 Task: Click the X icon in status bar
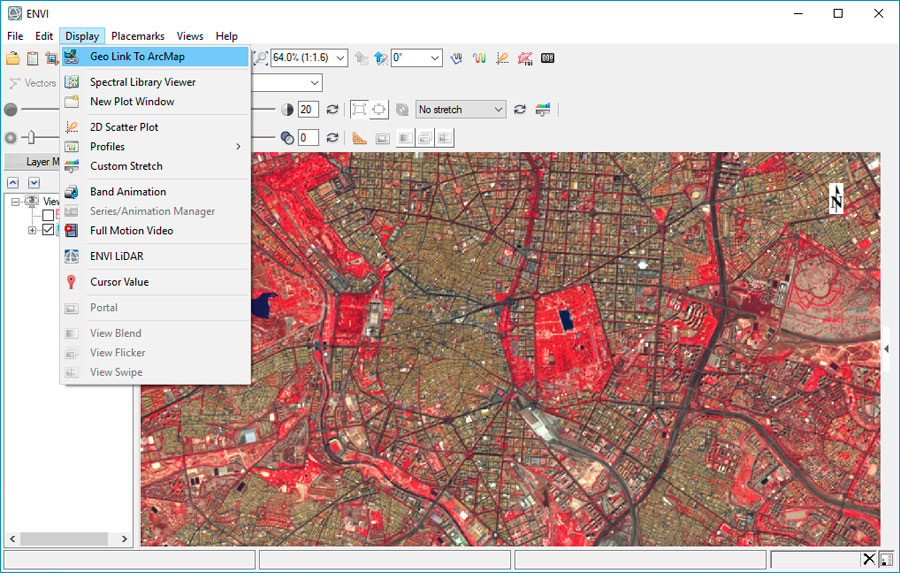point(869,559)
